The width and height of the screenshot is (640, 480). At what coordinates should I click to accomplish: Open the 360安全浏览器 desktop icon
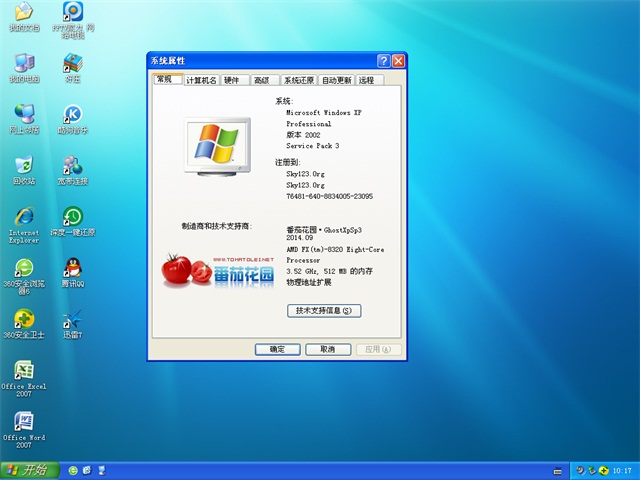pyautogui.click(x=24, y=268)
